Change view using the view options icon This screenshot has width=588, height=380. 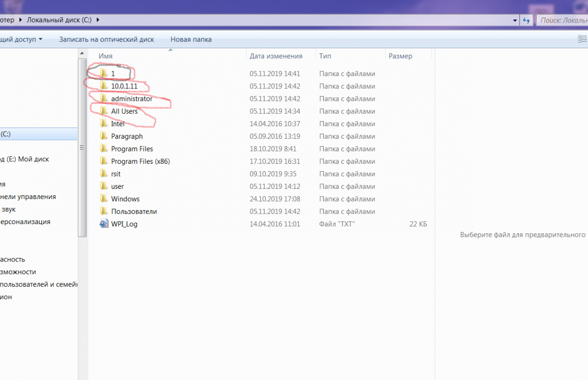582,39
